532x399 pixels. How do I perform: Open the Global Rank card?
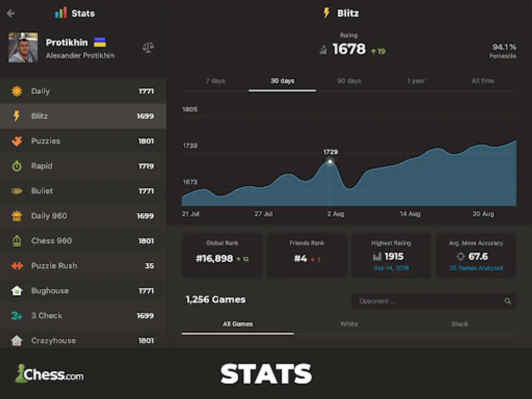[x=222, y=255]
